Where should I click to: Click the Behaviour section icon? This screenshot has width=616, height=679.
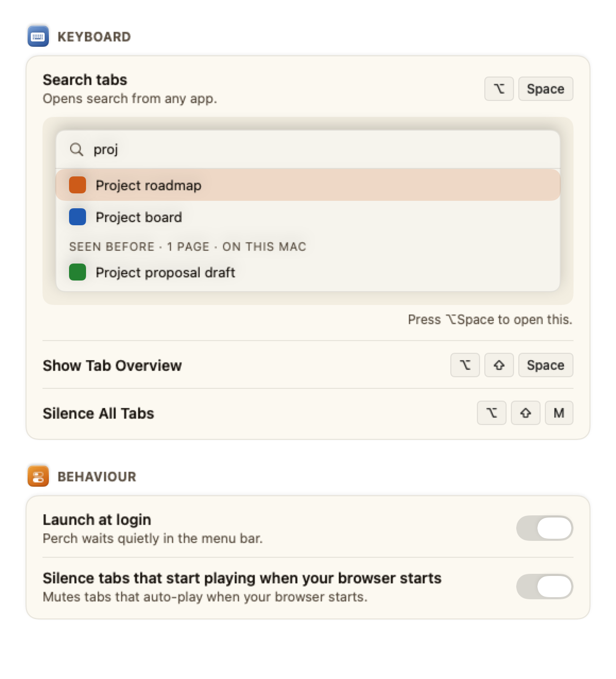point(38,476)
